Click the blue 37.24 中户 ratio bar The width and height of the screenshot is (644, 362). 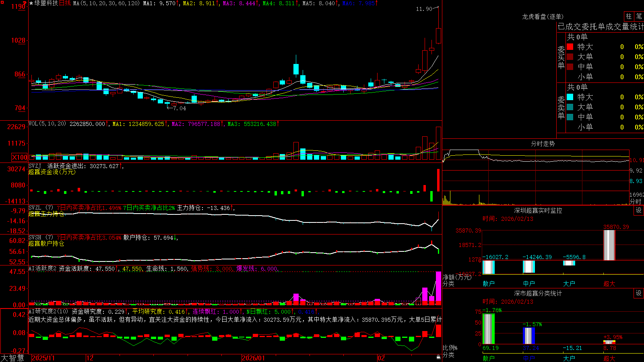pos(529,336)
